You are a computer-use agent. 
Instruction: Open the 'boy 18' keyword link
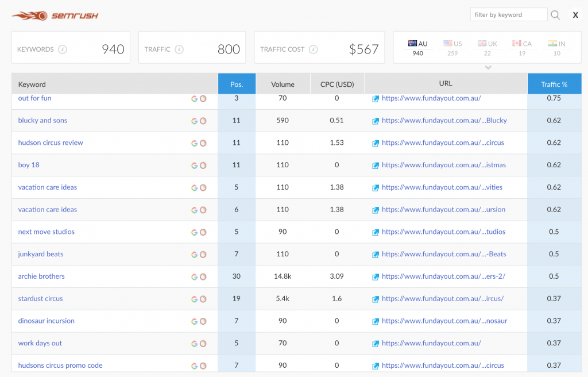pos(29,165)
